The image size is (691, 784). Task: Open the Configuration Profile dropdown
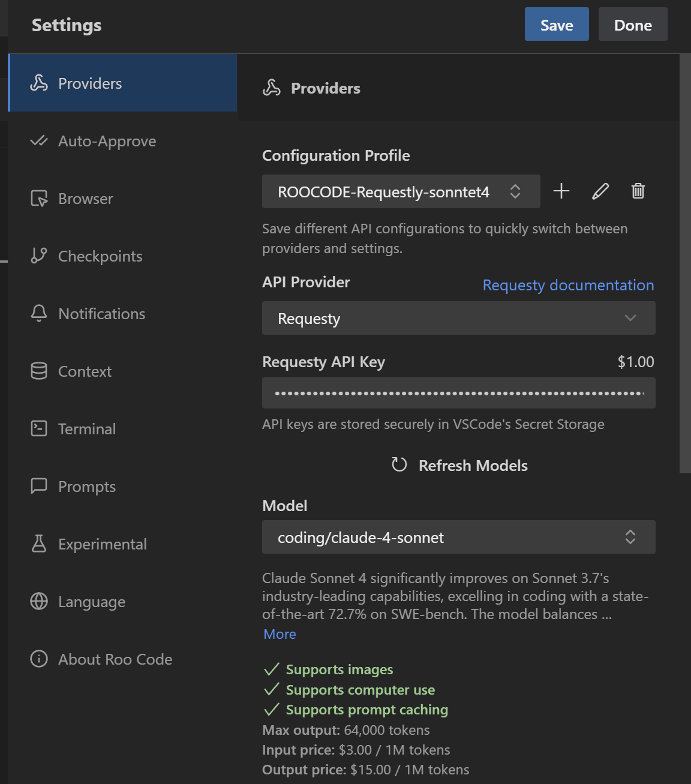pyautogui.click(x=401, y=191)
